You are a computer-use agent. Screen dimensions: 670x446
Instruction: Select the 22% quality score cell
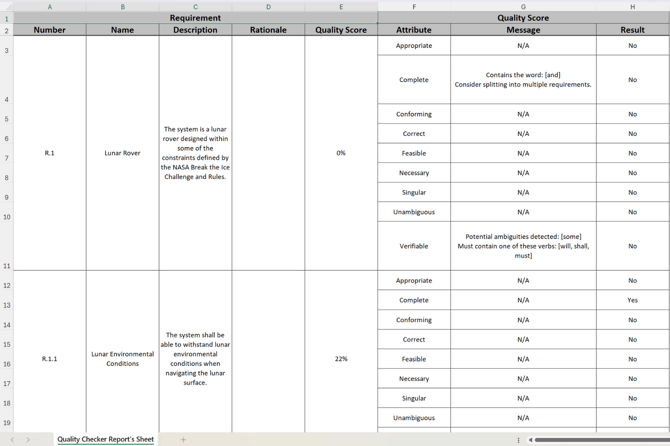(341, 359)
